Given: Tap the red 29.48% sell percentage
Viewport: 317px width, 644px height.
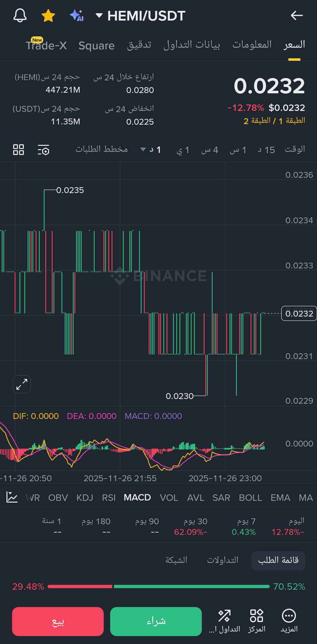Looking at the screenshot, I should 28,586.
